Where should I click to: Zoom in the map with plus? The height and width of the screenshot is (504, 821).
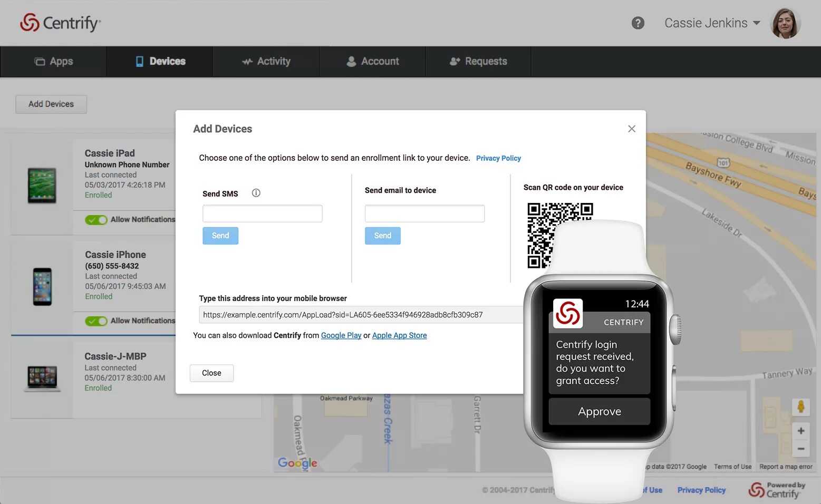(801, 431)
